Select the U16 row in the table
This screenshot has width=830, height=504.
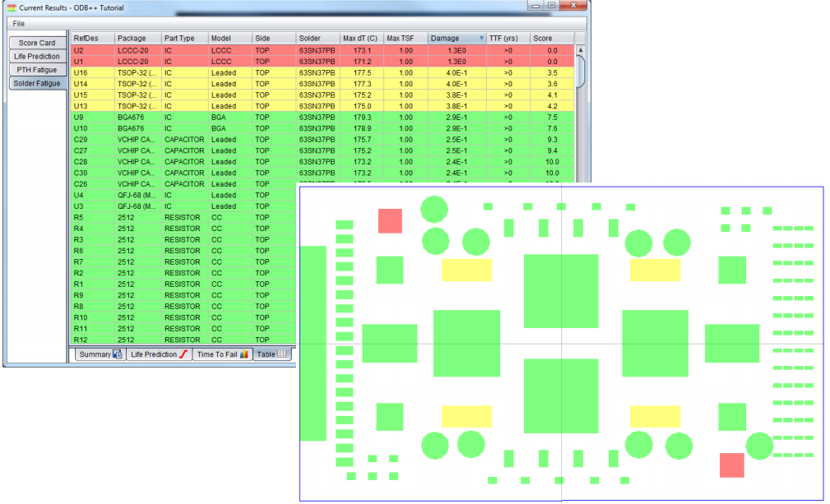coord(322,73)
